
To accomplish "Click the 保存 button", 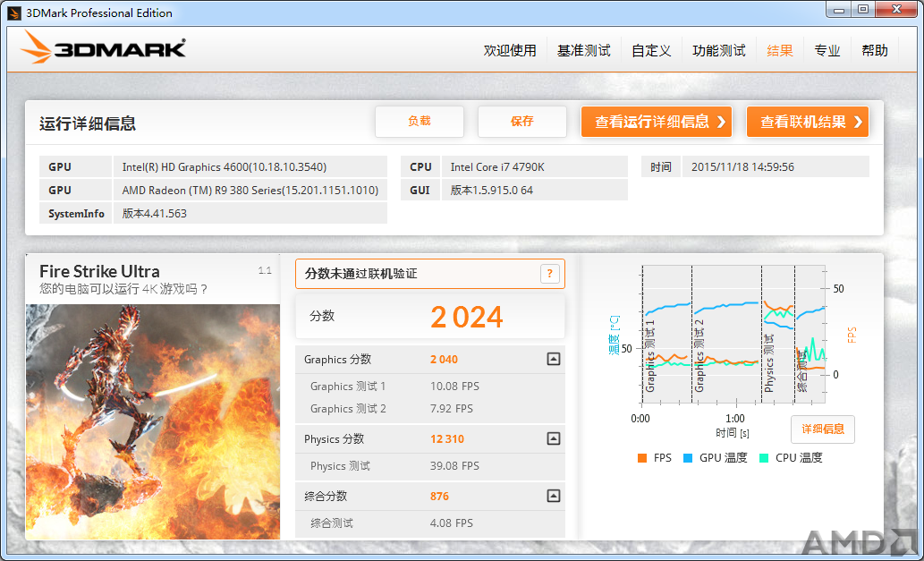I will [522, 122].
